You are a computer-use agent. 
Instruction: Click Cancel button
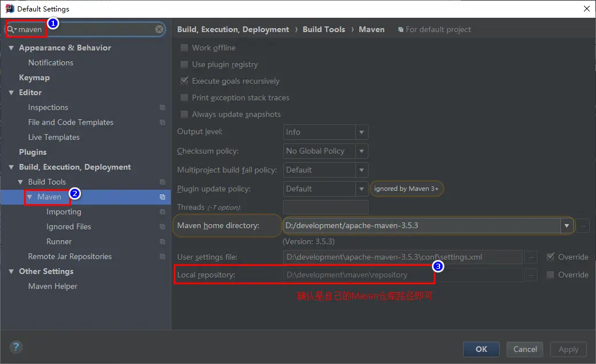point(525,349)
